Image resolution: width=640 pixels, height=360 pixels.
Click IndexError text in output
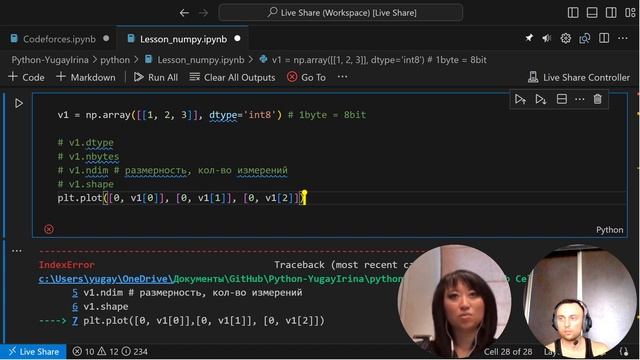tap(67, 265)
